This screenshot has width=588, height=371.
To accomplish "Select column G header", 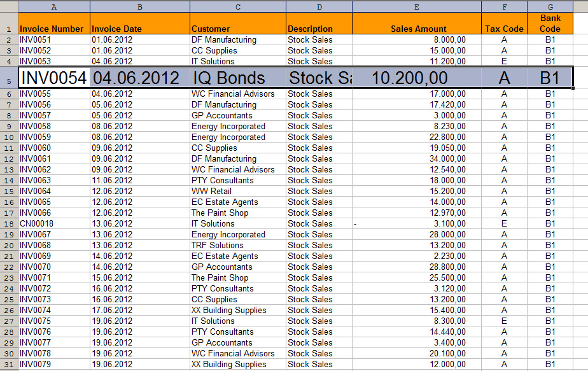I will pyautogui.click(x=550, y=7).
